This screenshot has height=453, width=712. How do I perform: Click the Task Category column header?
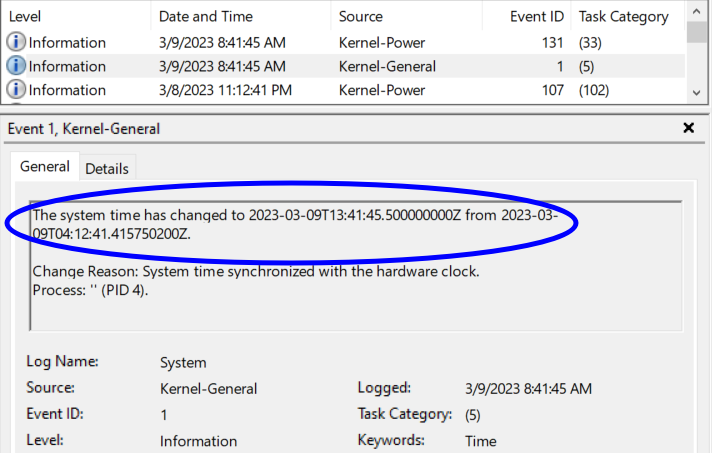pyautogui.click(x=623, y=16)
